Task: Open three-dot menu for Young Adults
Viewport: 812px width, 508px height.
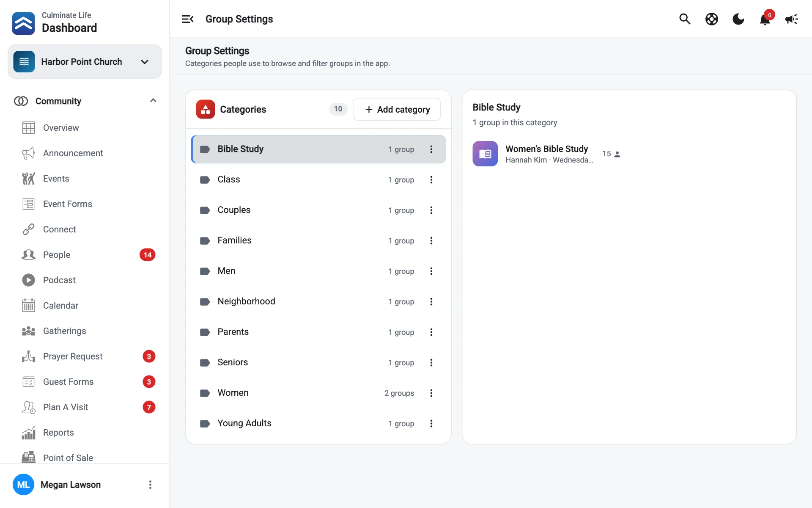Action: click(431, 423)
